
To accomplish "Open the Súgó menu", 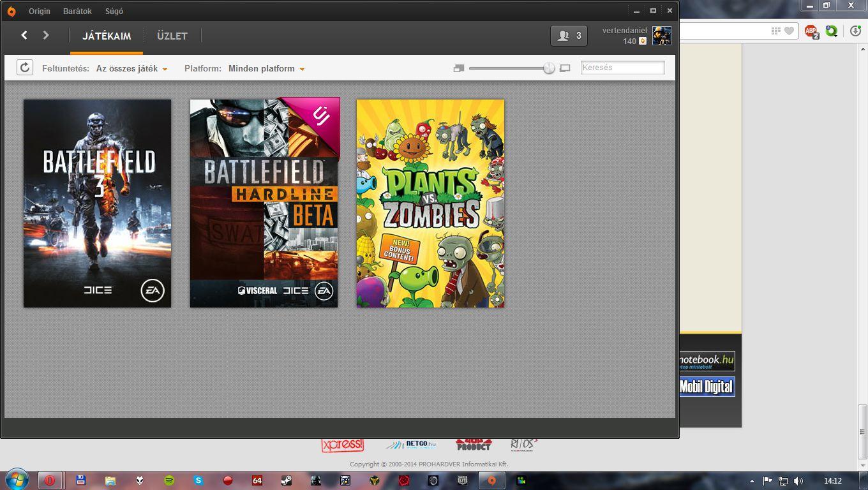I will click(x=114, y=11).
